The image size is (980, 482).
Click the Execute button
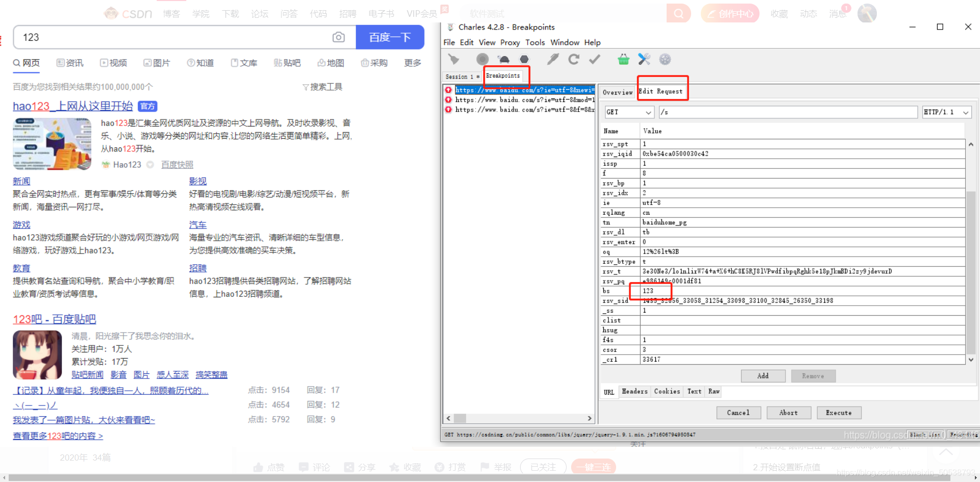[839, 413]
